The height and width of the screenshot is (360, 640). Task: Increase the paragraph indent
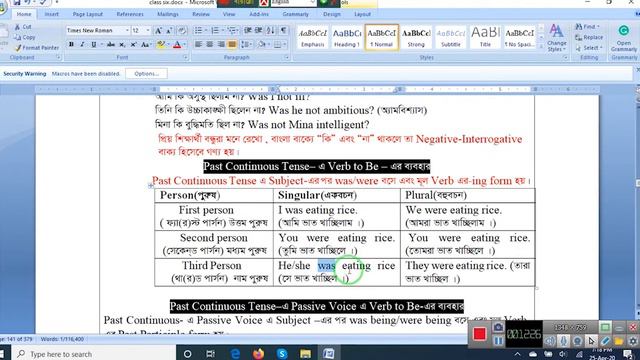point(259,31)
